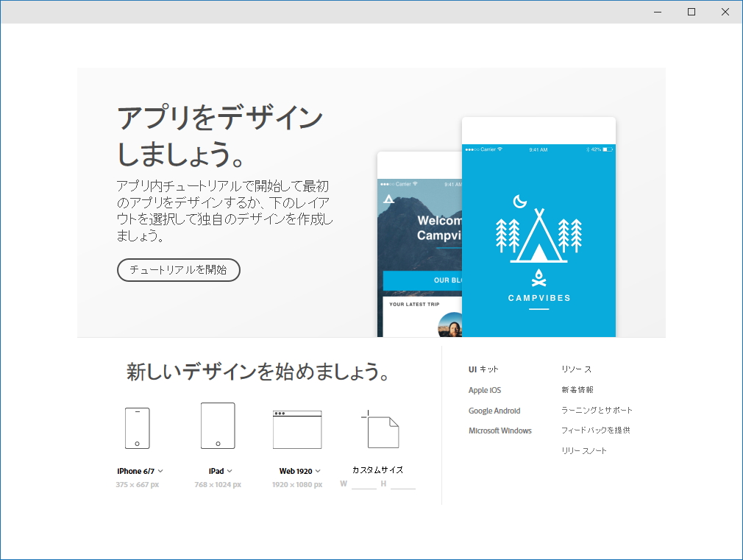Expand the iPad size options chevron
743x560 pixels.
pyautogui.click(x=230, y=470)
